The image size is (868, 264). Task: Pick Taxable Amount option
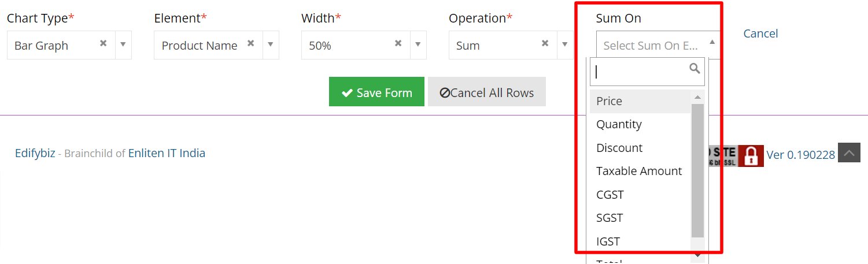pos(640,171)
